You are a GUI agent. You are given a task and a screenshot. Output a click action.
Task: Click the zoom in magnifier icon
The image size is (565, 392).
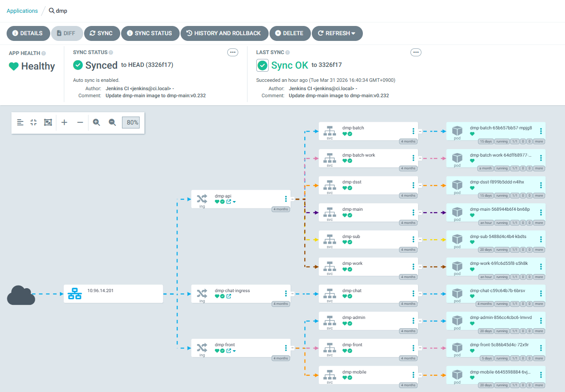(x=96, y=122)
